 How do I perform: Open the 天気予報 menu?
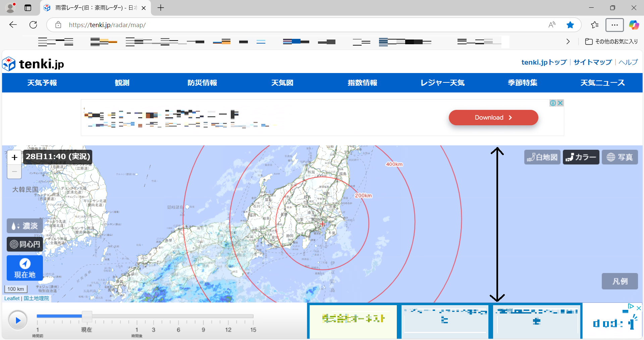[42, 83]
